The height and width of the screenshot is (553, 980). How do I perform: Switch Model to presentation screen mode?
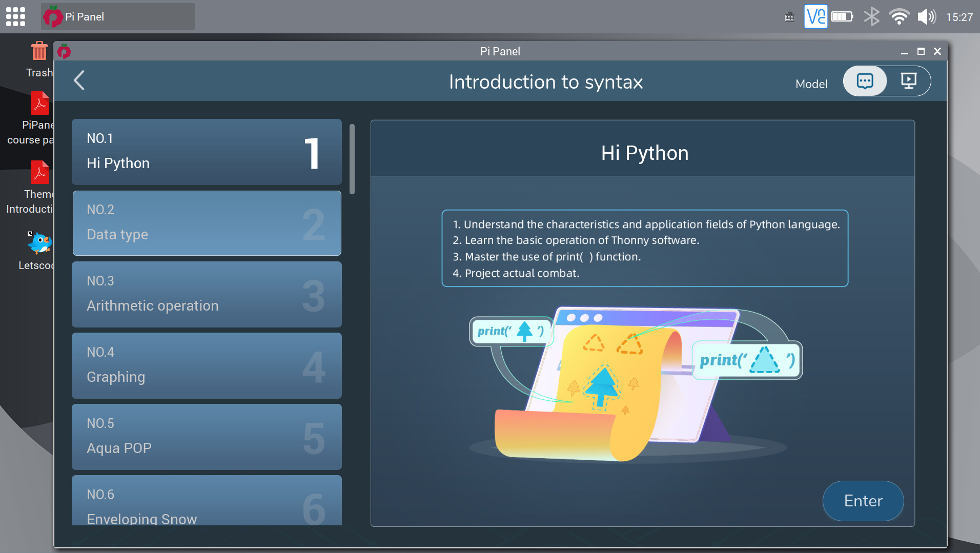coord(909,81)
